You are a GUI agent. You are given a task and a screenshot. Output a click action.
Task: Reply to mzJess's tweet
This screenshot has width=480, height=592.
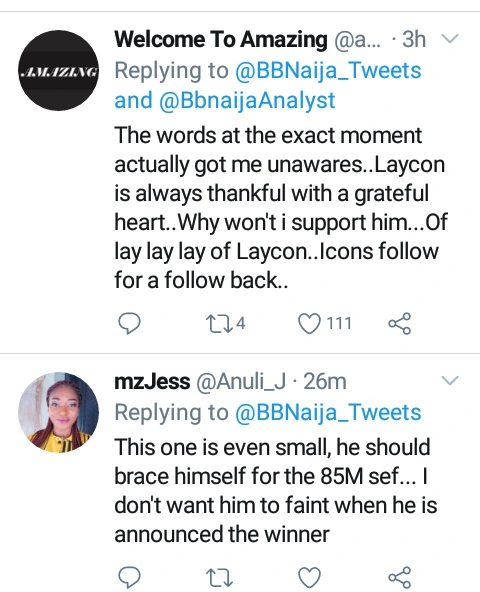pyautogui.click(x=129, y=578)
